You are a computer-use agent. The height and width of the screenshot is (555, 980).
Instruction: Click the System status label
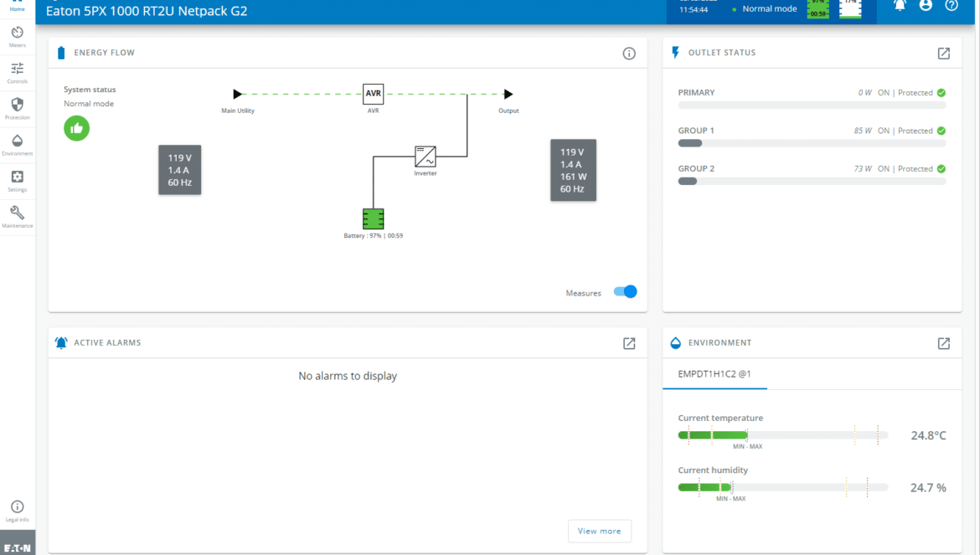(90, 90)
